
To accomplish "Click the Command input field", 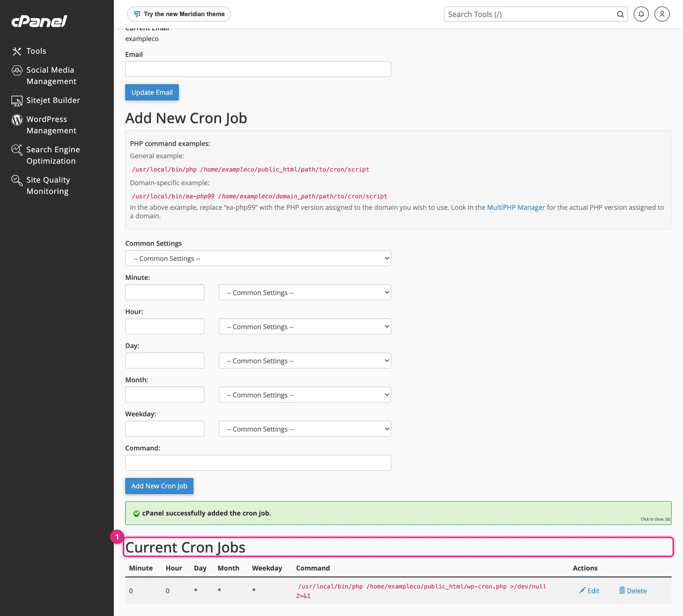I will pyautogui.click(x=258, y=463).
